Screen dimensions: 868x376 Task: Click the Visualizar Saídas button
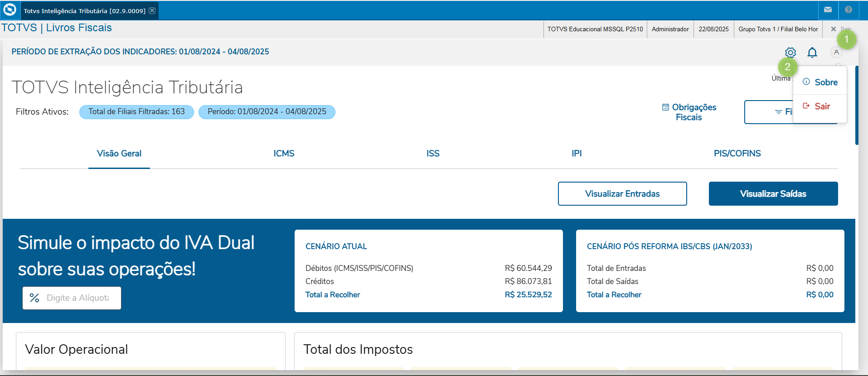point(773,193)
